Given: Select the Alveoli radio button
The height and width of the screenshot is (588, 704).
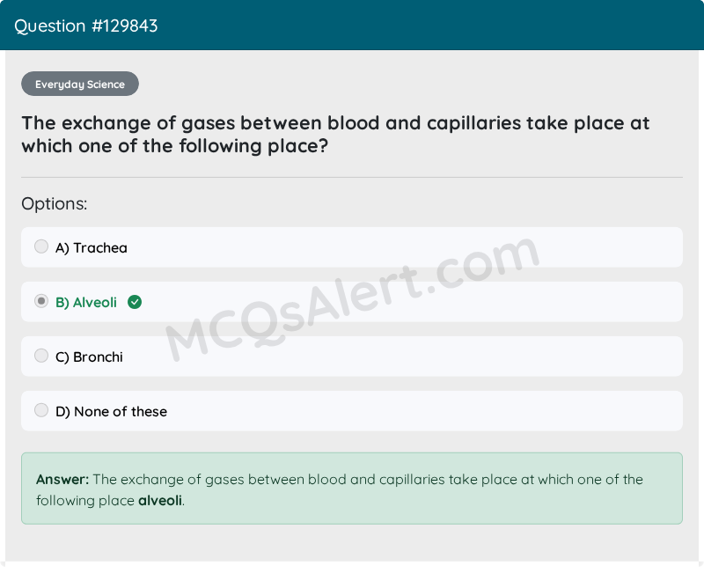Looking at the screenshot, I should coord(41,301).
